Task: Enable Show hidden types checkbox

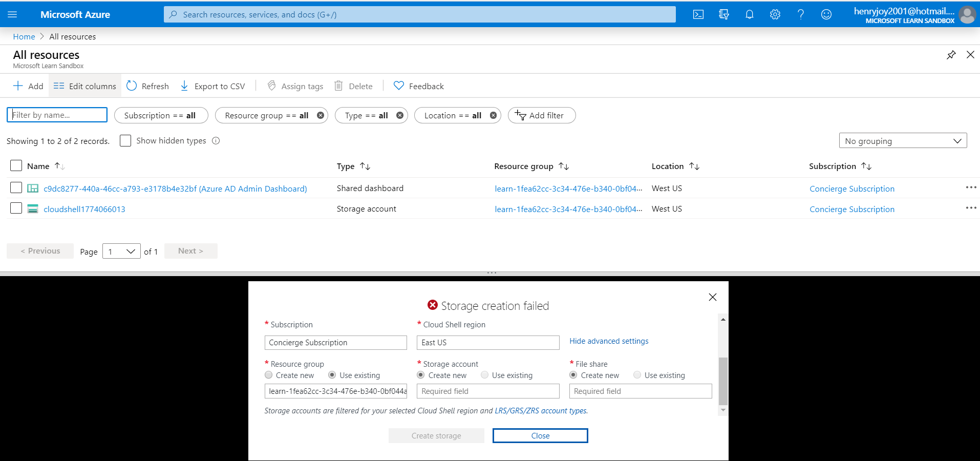Action: [x=125, y=140]
